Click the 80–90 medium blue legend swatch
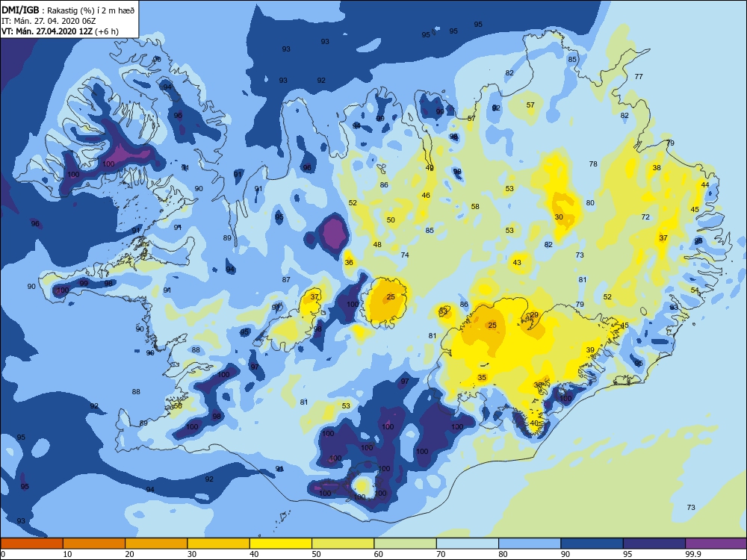Screen dimensions: 747x560 (x=530, y=544)
